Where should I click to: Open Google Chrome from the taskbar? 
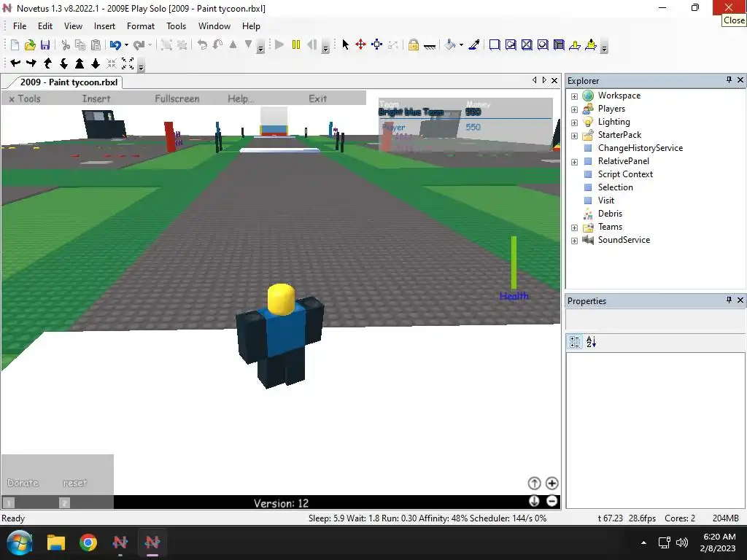(x=88, y=542)
